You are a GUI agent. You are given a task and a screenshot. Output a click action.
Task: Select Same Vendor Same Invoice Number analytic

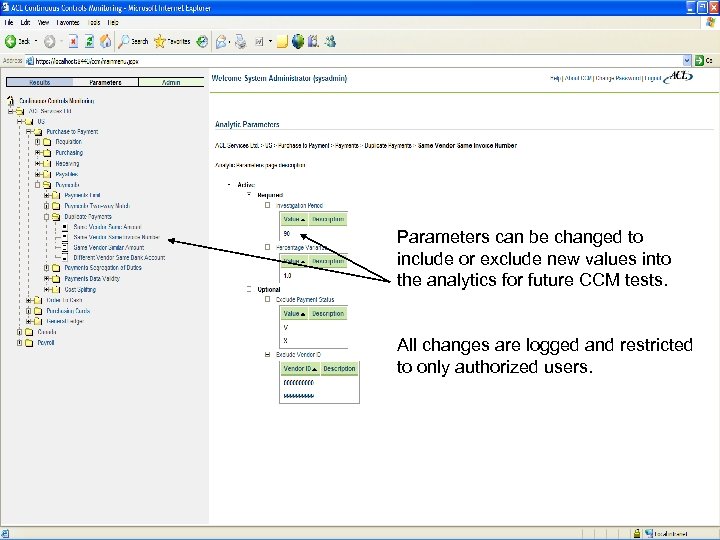(x=117, y=237)
